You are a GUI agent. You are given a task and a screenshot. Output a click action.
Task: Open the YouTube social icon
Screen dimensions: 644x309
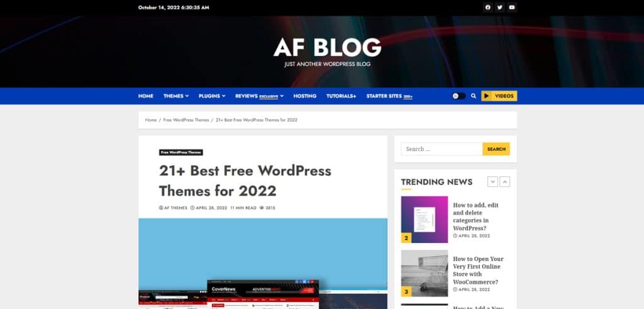click(512, 8)
